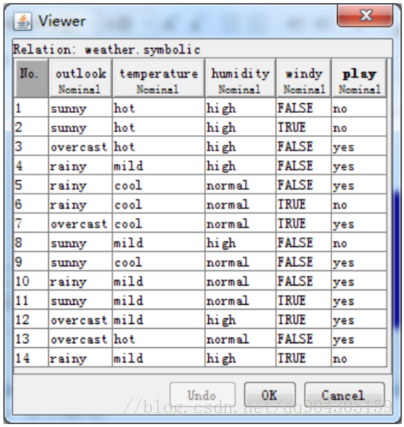This screenshot has width=404, height=427.
Task: Select outlook cell 'overcast' in row 3
Action: 80,146
